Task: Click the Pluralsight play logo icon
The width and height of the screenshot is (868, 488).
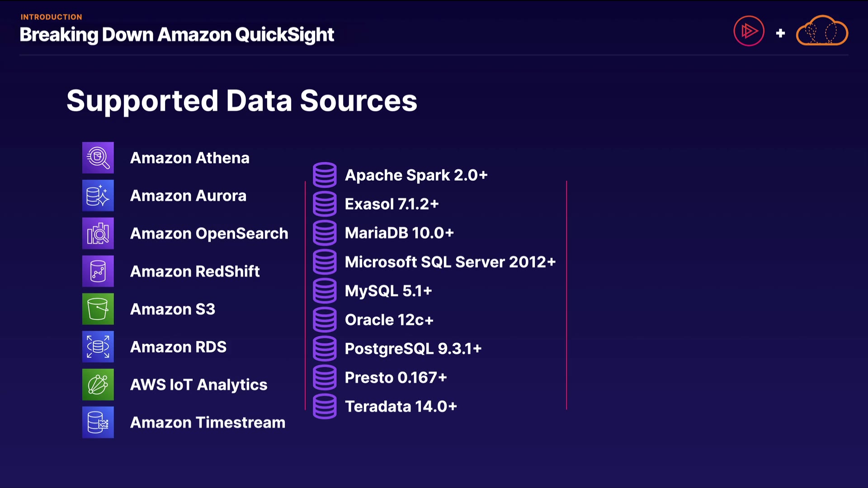Action: pyautogui.click(x=749, y=31)
